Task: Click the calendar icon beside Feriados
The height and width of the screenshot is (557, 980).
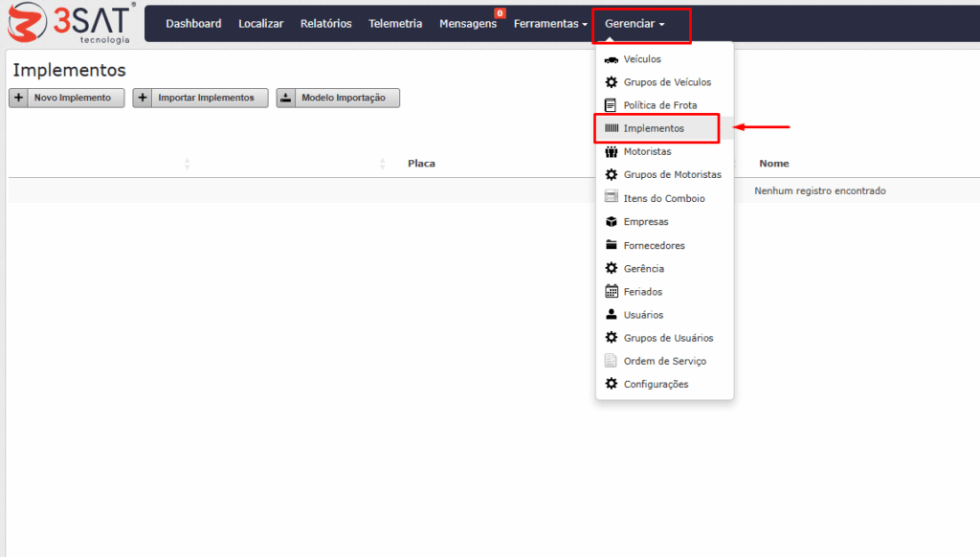Action: coord(611,292)
